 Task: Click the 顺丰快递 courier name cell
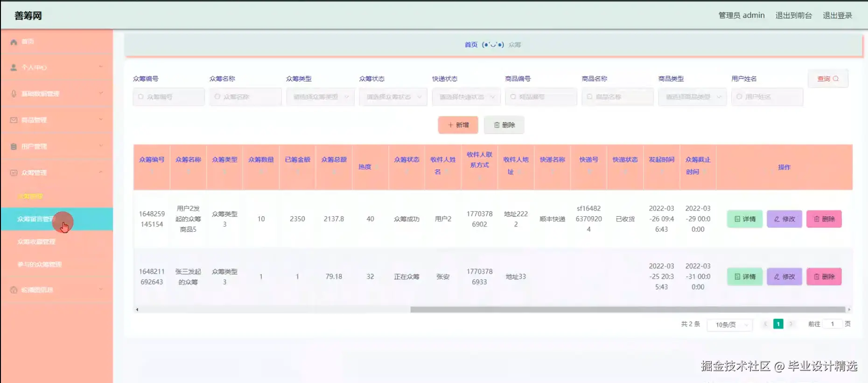(552, 219)
